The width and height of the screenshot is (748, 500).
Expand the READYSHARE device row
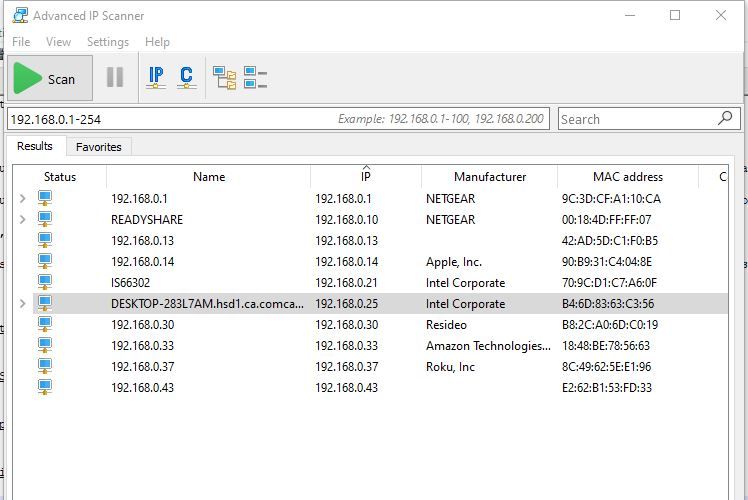[23, 220]
